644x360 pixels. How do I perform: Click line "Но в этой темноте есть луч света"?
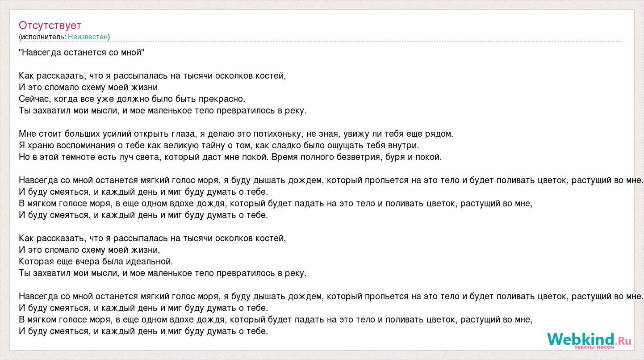tap(230, 157)
